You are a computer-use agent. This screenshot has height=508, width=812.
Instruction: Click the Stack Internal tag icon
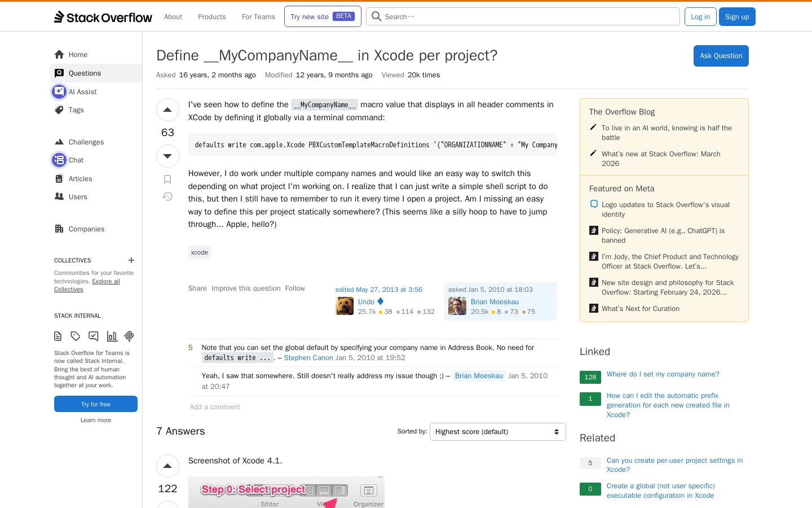click(x=76, y=336)
